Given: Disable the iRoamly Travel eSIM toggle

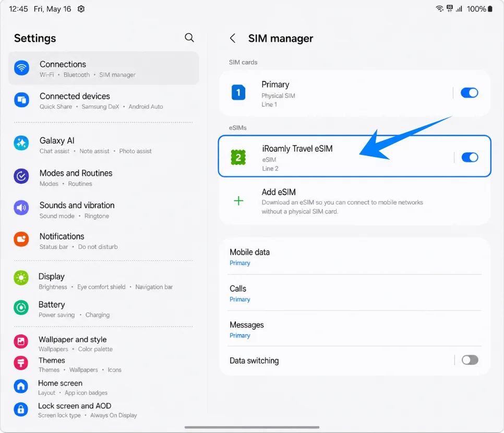Looking at the screenshot, I should tap(470, 158).
